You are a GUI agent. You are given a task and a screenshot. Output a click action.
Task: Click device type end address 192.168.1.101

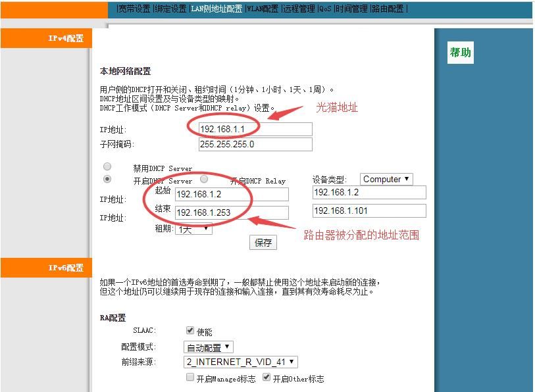[x=369, y=211]
